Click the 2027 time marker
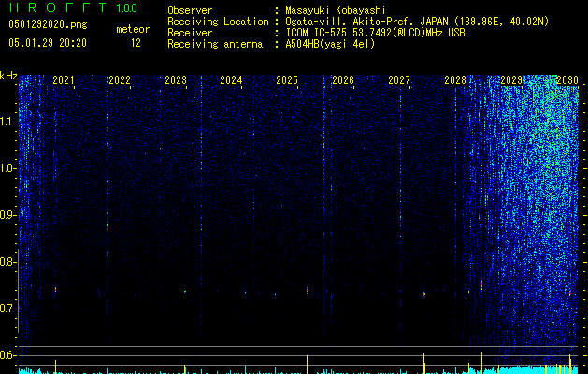Screen dimensions: 588x374 tap(399, 80)
